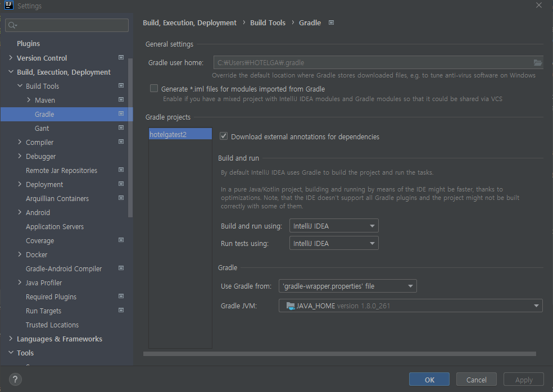553x392 pixels.
Task: Open the help question mark button
Action: tap(15, 379)
